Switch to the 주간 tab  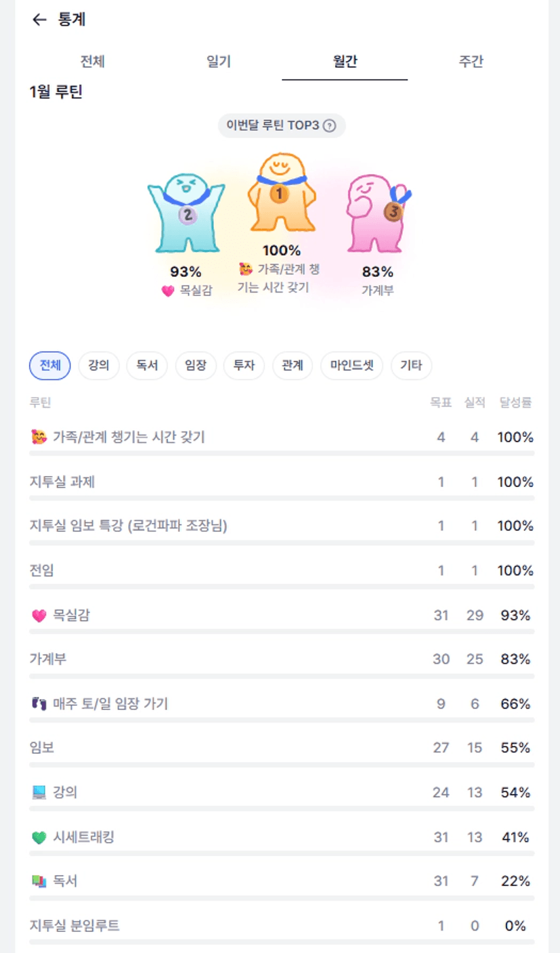[x=471, y=62]
